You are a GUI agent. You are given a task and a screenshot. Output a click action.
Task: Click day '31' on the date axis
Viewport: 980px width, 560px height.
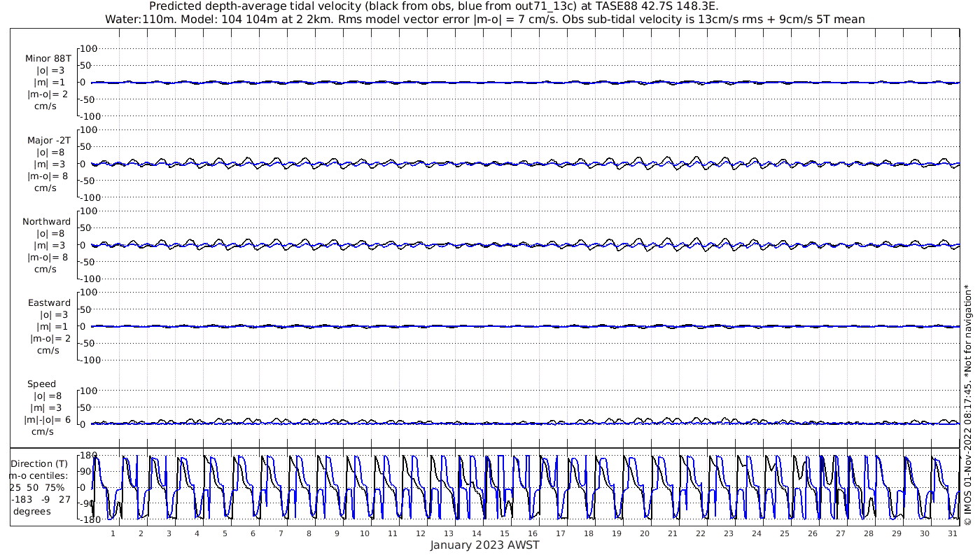pos(953,533)
